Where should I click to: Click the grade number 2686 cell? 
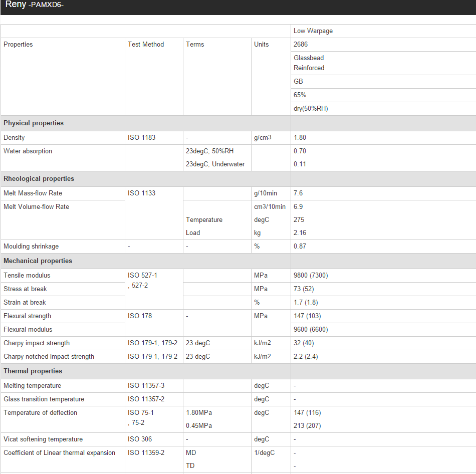[301, 45]
